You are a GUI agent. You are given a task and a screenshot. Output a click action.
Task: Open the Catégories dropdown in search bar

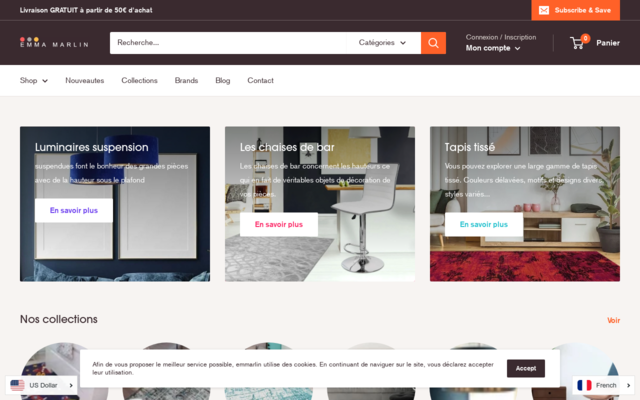click(x=382, y=43)
